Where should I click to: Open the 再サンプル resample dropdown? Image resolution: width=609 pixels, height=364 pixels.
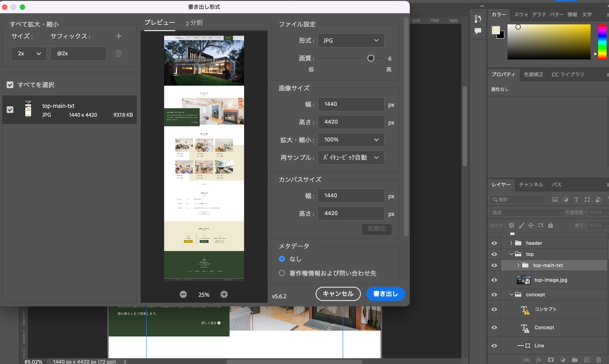click(351, 157)
